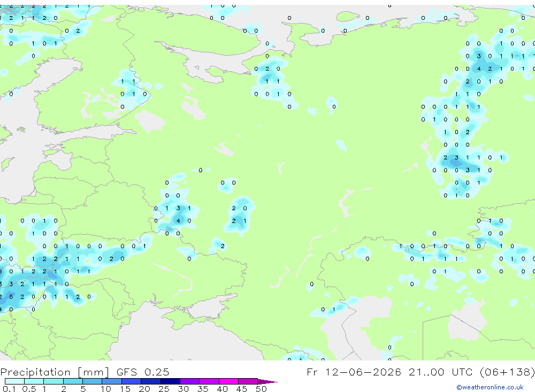Viewport: 535px width, 392px height.
Task: Click the 'Precipitation [mm]' title text
Action: pyautogui.click(x=55, y=372)
